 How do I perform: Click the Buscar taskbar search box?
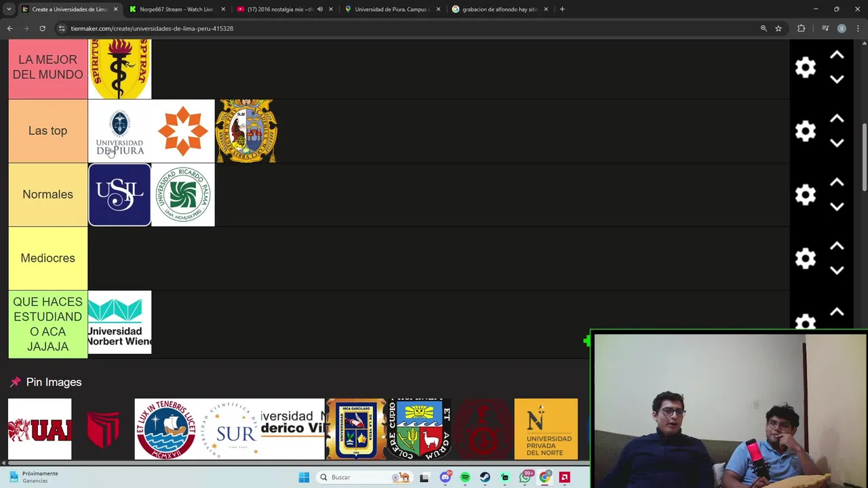point(365,477)
